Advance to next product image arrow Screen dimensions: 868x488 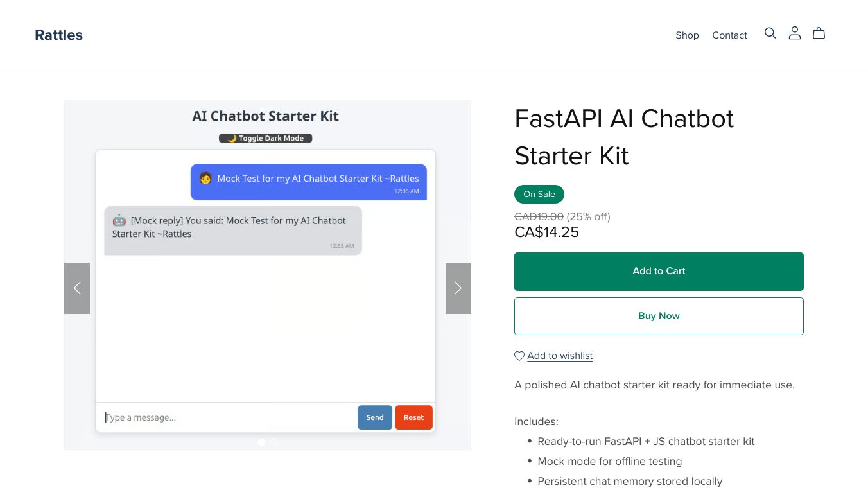458,288
